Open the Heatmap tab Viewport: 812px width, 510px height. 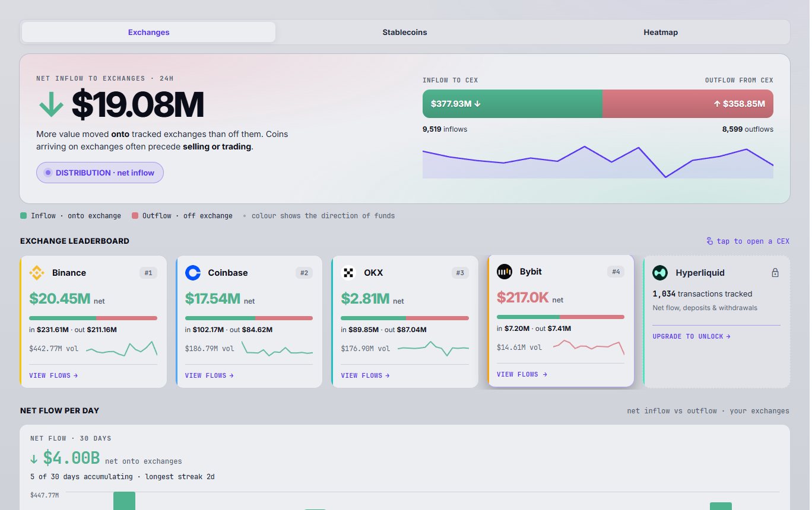click(x=661, y=32)
